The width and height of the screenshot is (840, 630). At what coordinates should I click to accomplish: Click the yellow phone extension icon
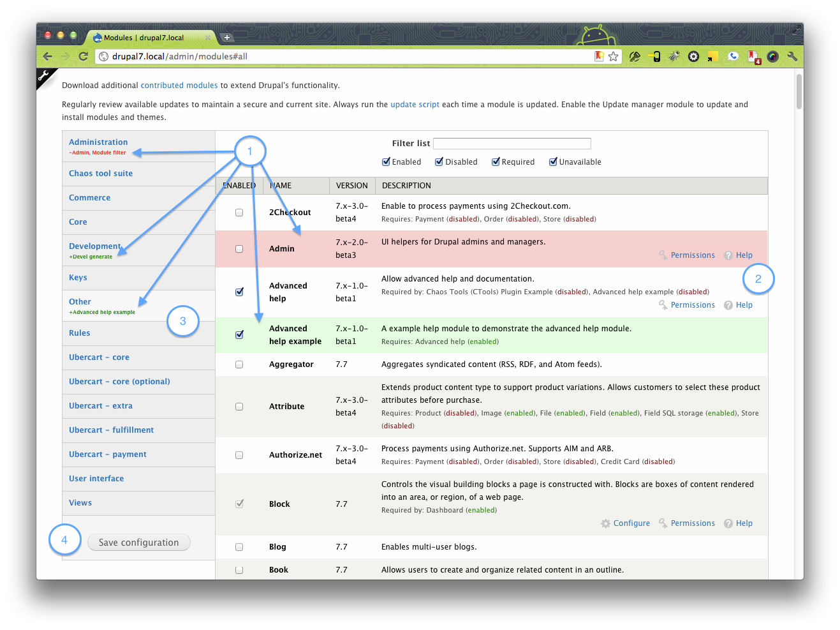click(x=655, y=56)
